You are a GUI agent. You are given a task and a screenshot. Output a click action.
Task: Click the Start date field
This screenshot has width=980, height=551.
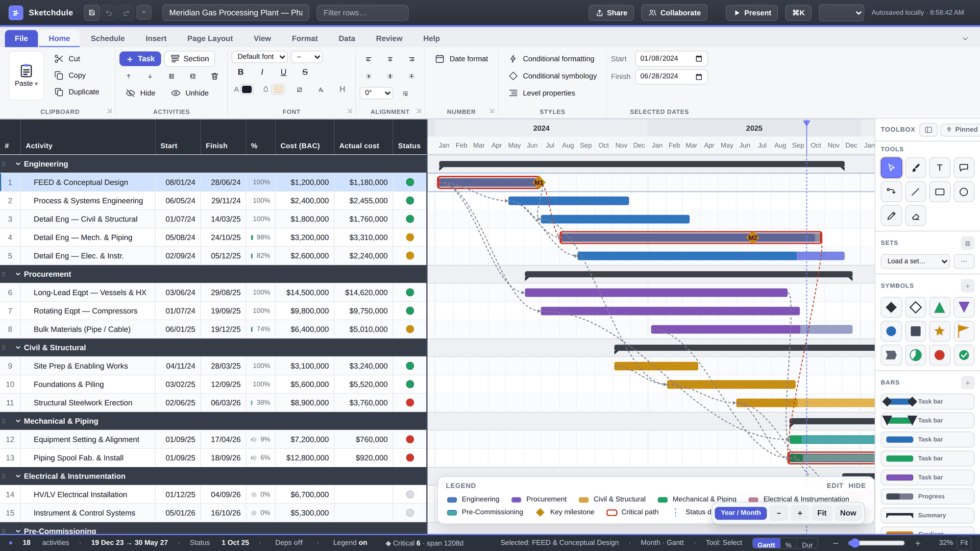pyautogui.click(x=671, y=59)
